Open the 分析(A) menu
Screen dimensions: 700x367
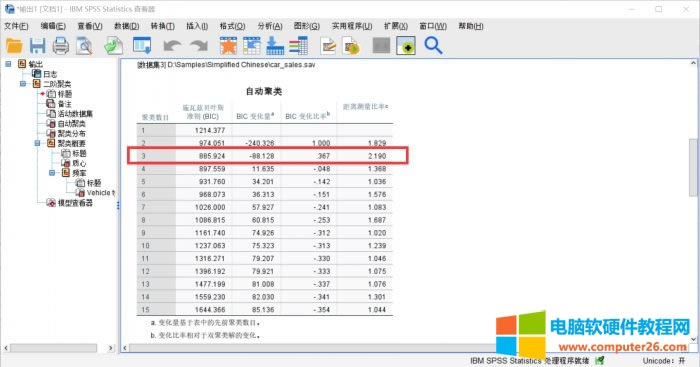(x=270, y=26)
